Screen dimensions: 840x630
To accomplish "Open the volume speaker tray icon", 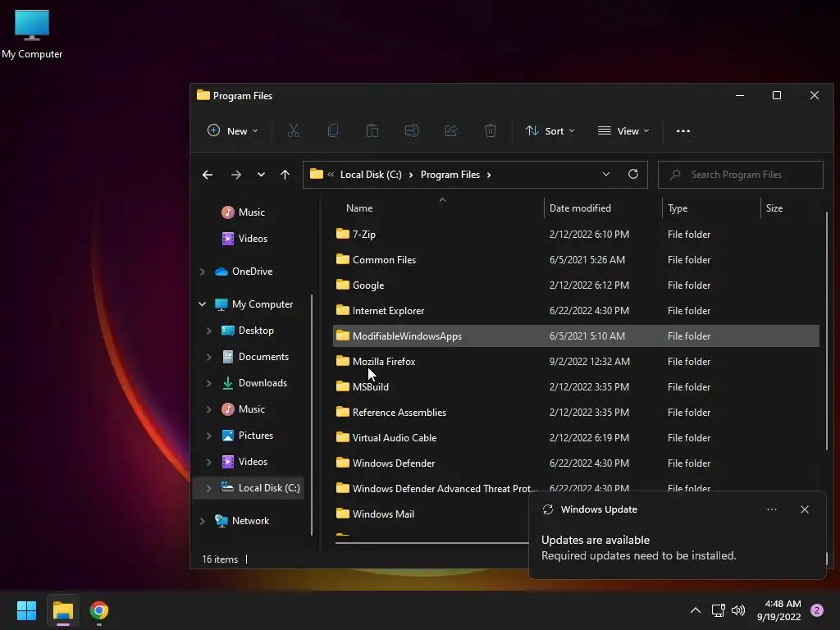I will tap(738, 609).
